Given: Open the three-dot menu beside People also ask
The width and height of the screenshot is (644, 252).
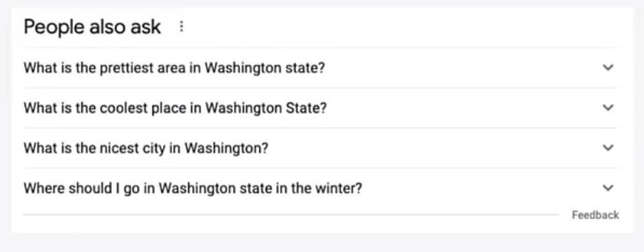Looking at the screenshot, I should coord(182,28).
